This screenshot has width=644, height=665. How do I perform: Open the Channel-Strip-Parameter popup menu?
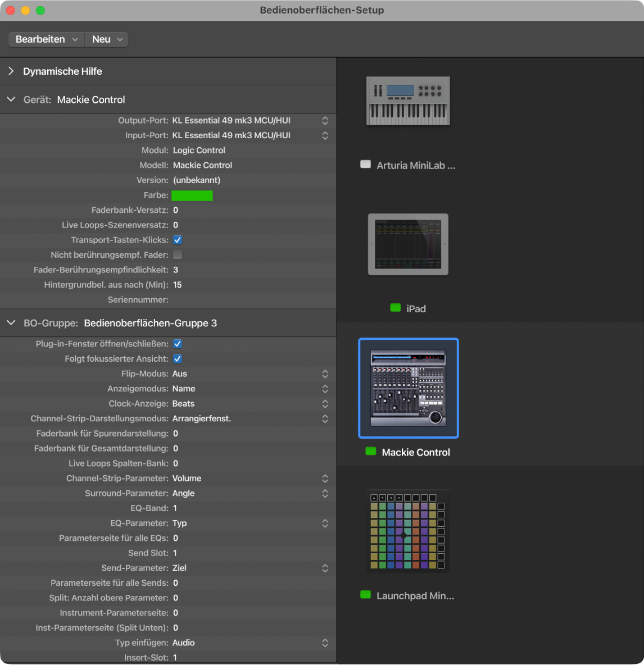click(250, 479)
